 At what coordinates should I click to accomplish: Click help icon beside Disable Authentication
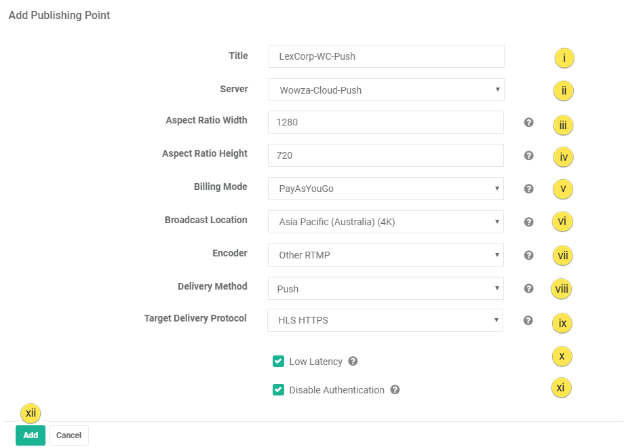click(x=395, y=390)
